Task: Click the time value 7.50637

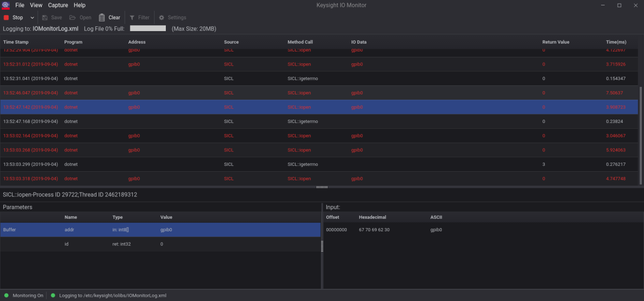Action: coord(614,93)
